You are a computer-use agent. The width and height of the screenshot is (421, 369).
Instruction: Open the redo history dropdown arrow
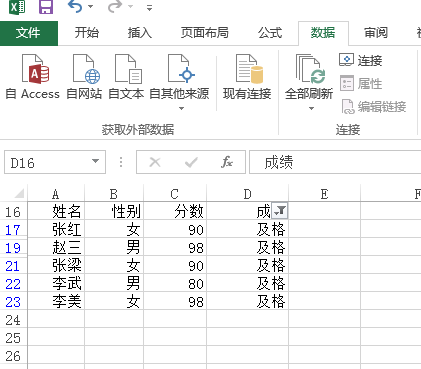click(x=131, y=7)
